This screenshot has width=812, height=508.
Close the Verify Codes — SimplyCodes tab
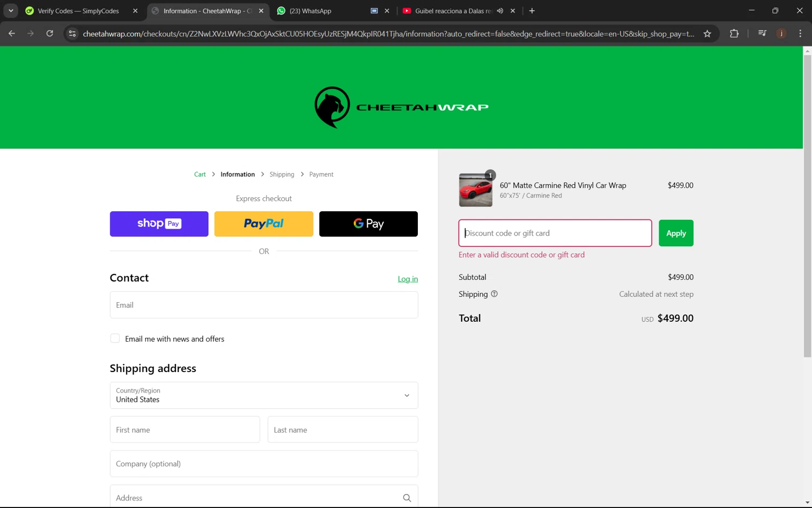pos(135,11)
